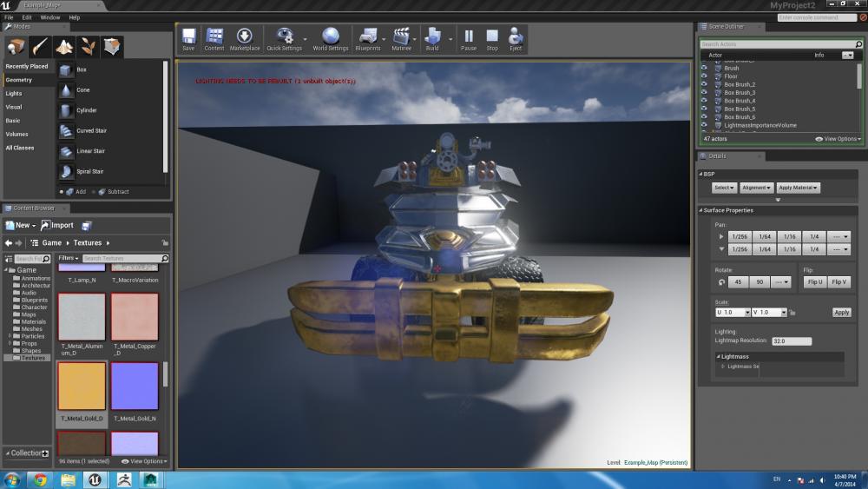Select the Landscape mode icon

[x=64, y=47]
